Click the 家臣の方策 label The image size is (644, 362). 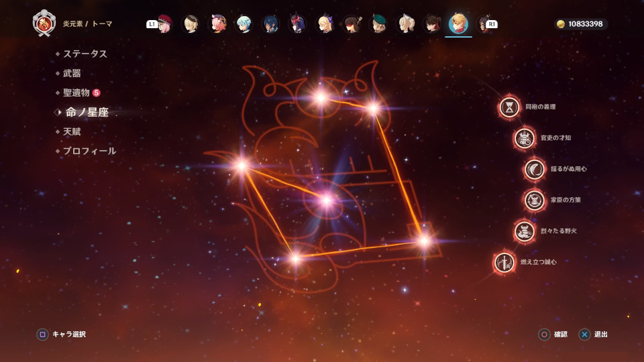pos(566,200)
